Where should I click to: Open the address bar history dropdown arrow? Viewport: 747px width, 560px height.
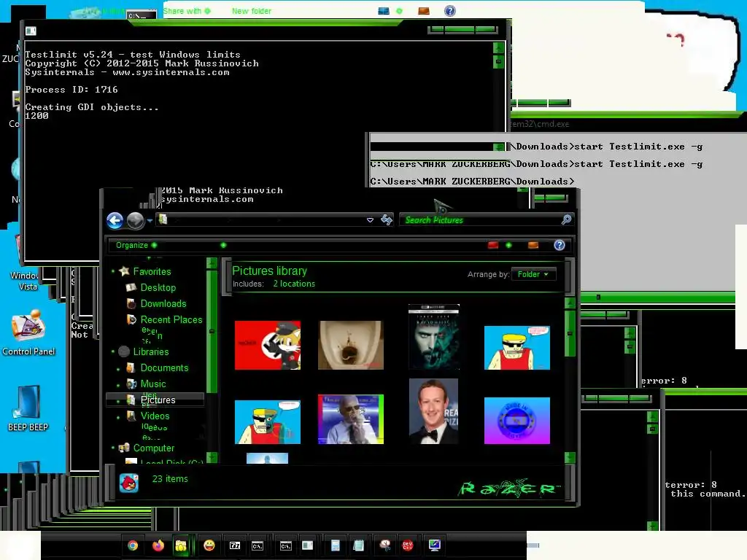coord(370,220)
